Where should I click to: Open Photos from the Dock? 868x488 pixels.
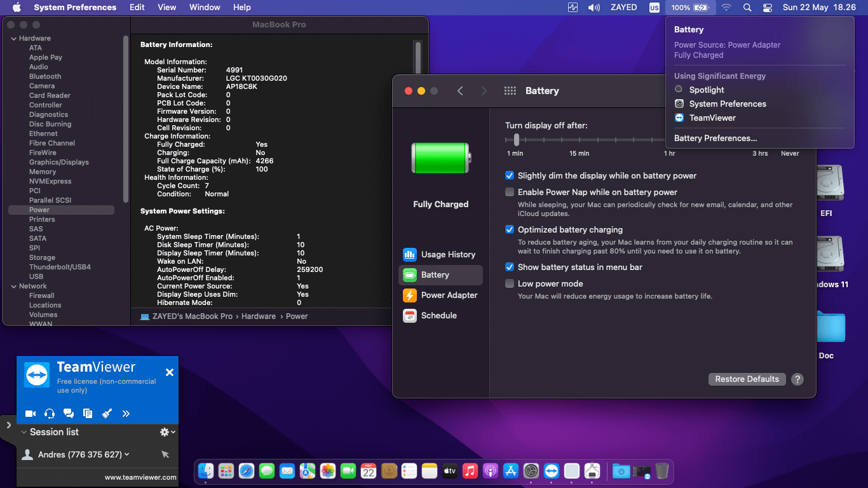point(328,471)
